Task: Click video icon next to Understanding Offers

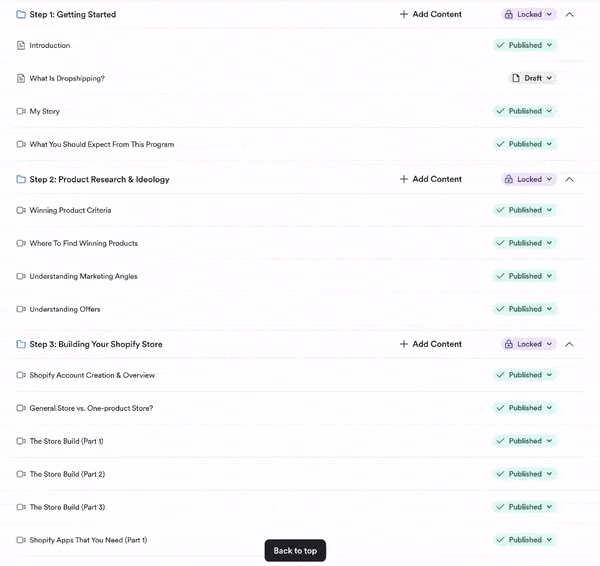Action: [21, 310]
